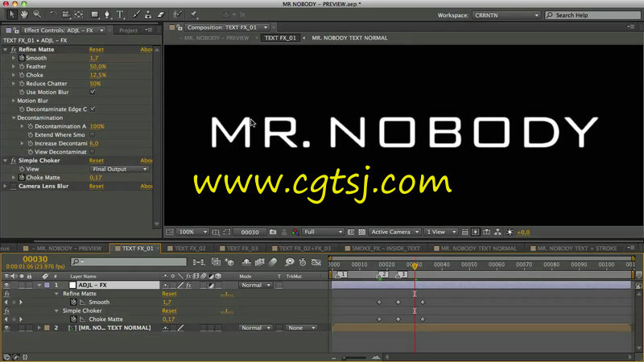
Task: Open the MR. NOBODY TEXT + STROKE tab
Action: tap(576, 249)
